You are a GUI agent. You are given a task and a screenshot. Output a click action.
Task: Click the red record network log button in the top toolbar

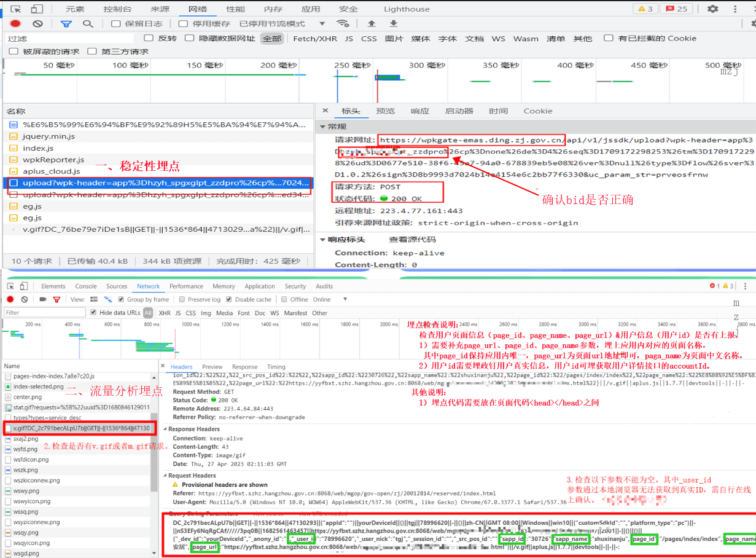point(15,23)
